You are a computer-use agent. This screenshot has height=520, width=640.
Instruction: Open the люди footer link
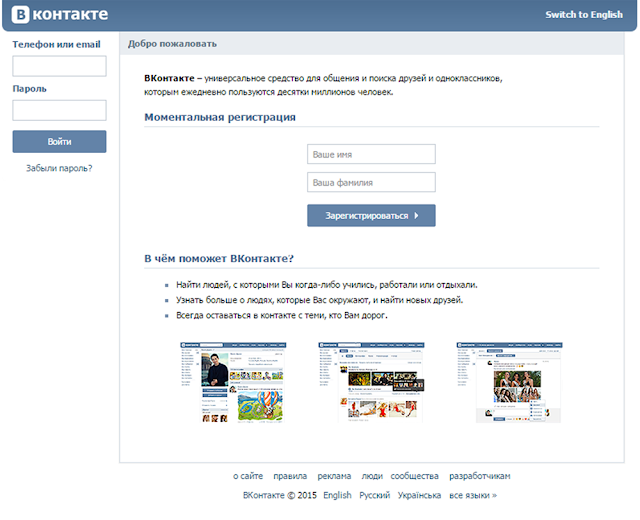pyautogui.click(x=372, y=476)
